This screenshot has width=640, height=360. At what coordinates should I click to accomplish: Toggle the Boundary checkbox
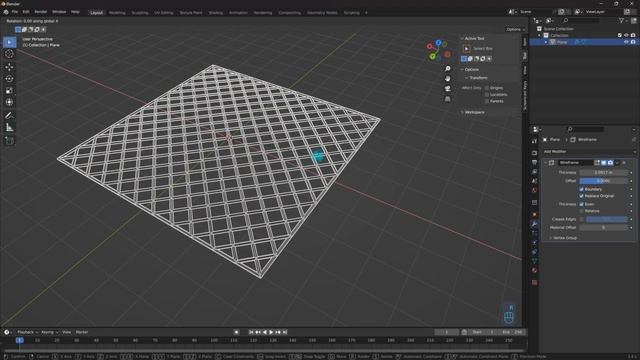(x=582, y=189)
